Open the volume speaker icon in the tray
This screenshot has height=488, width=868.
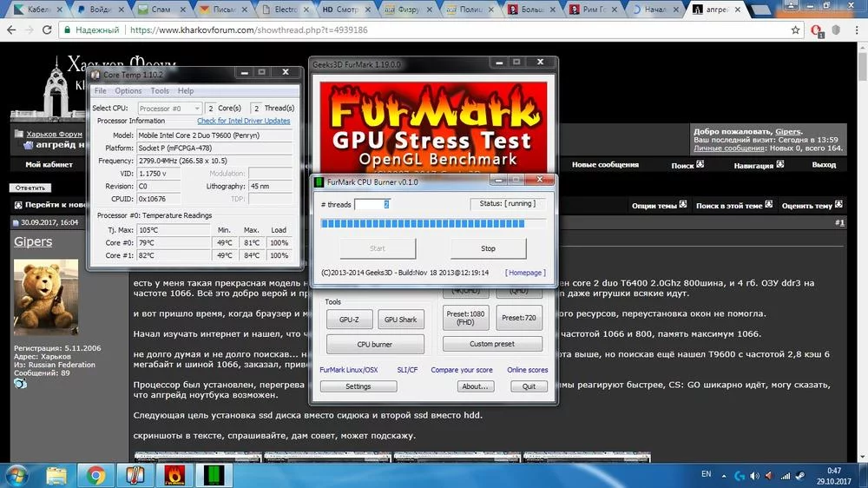[754, 476]
